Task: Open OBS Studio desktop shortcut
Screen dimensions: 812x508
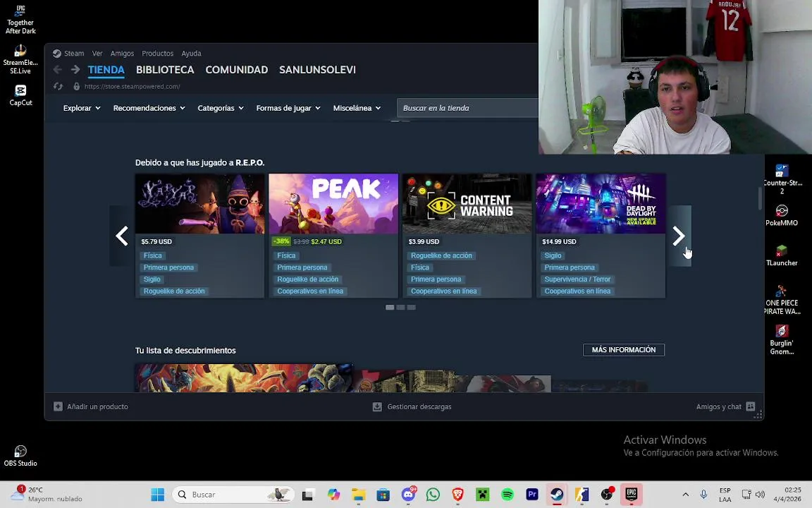Action: 20,456
